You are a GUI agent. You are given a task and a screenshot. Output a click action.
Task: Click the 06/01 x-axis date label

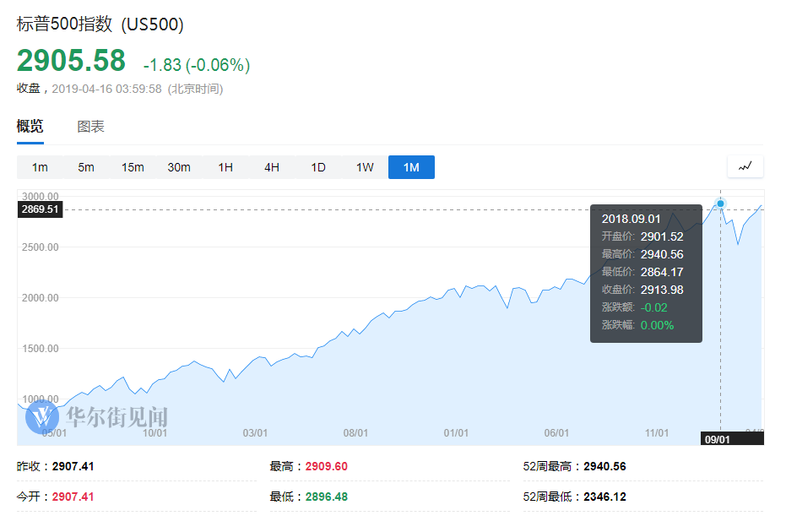tap(556, 432)
